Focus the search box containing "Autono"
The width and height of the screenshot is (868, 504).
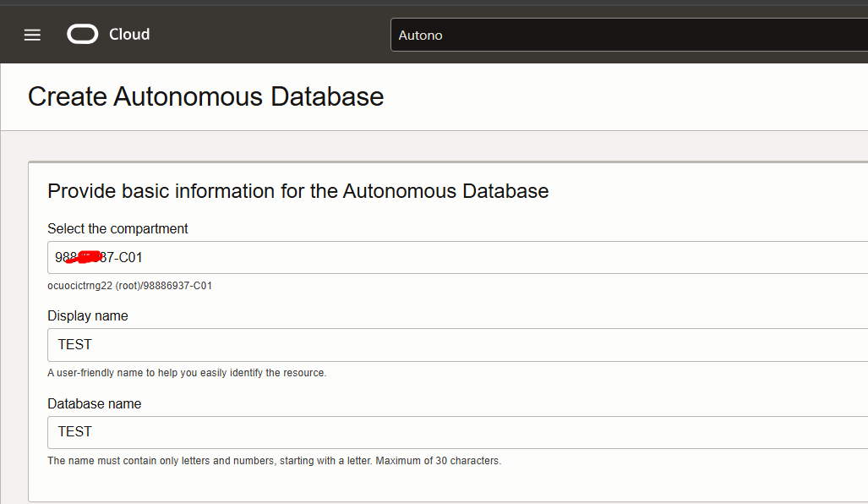[629, 35]
